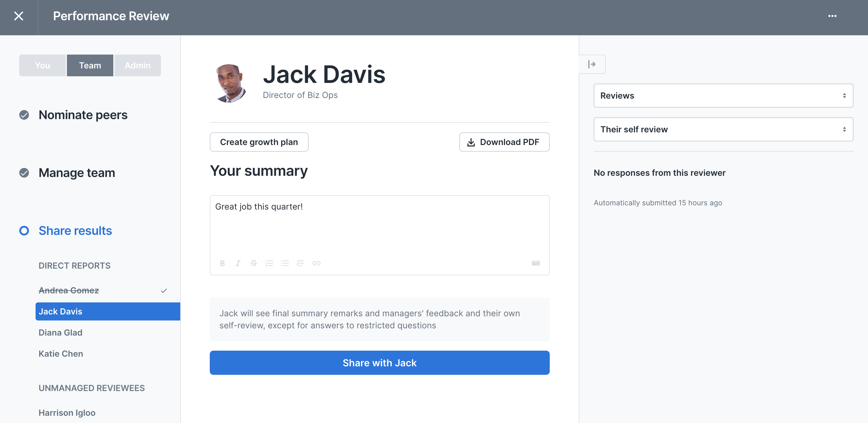868x423 pixels.
Task: Add a link via toolbar icon
Action: coord(316,263)
